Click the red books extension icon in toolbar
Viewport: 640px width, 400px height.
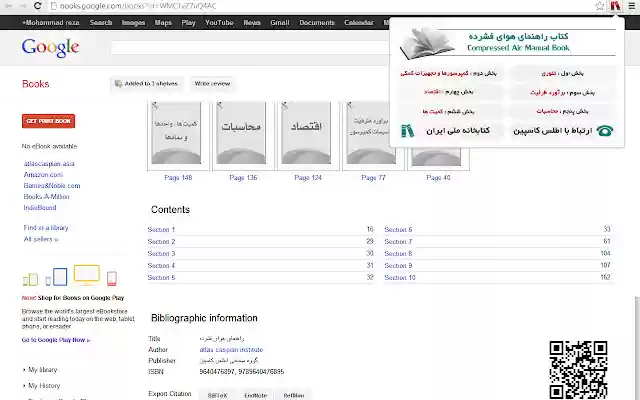click(x=615, y=6)
